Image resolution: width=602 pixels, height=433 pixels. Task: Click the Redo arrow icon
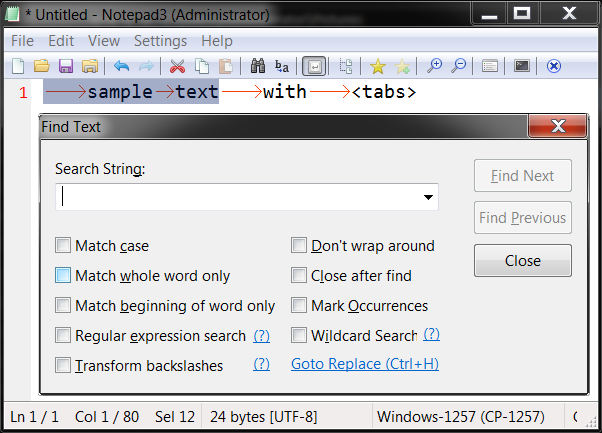pyautogui.click(x=146, y=66)
